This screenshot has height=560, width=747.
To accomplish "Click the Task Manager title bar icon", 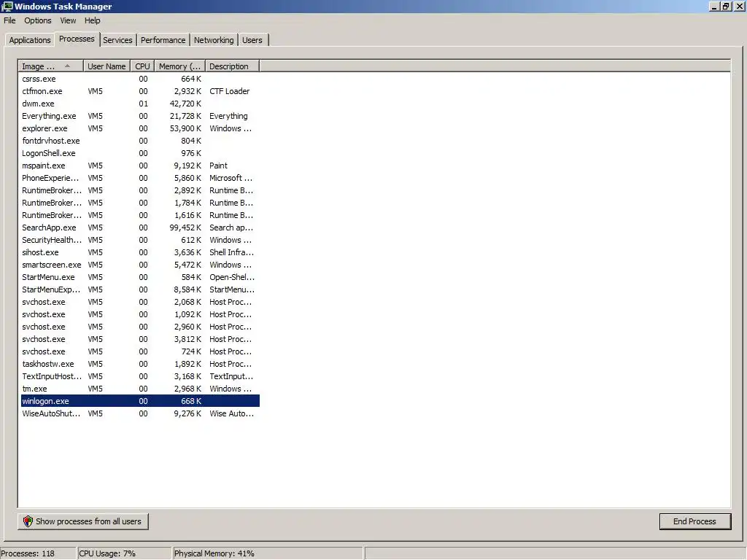I will pyautogui.click(x=7, y=6).
